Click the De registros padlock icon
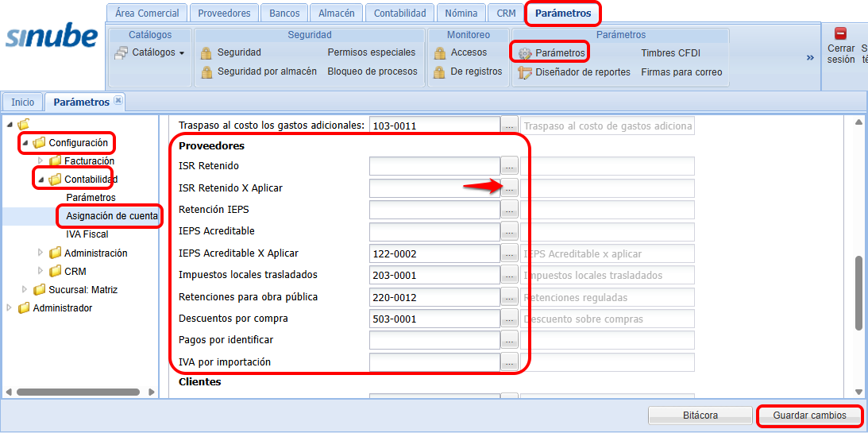The width and height of the screenshot is (868, 433). 440,72
